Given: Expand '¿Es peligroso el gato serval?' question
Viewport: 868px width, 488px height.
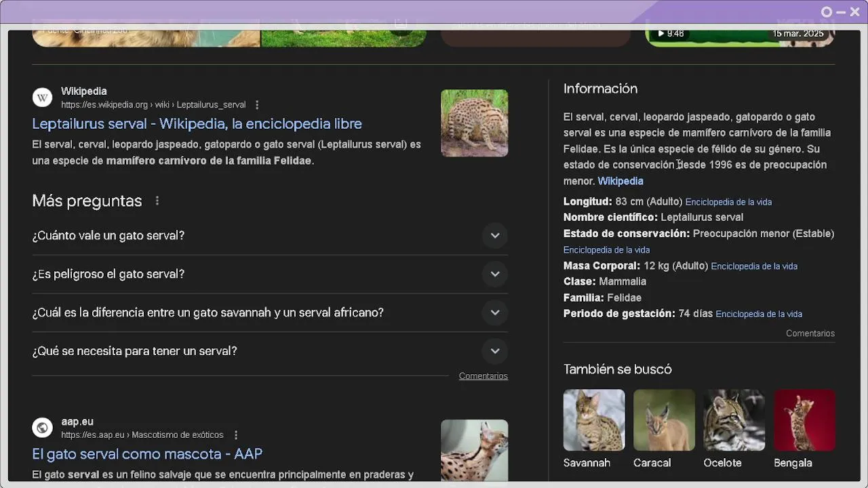Looking at the screenshot, I should (x=270, y=274).
